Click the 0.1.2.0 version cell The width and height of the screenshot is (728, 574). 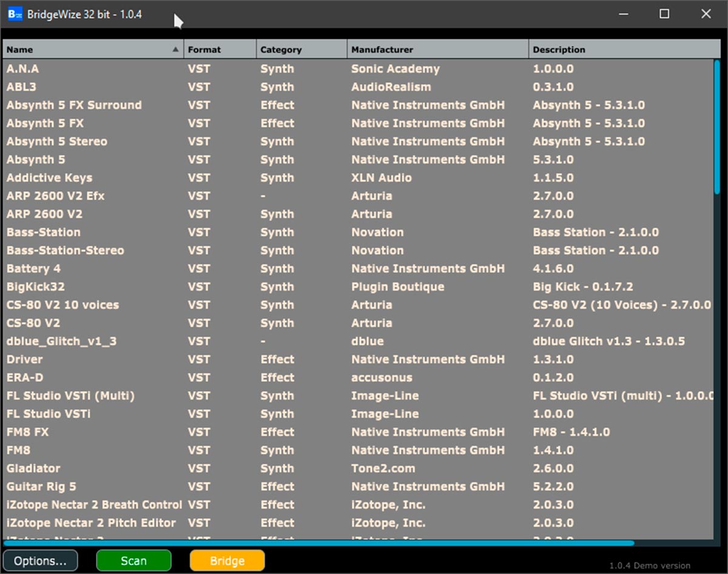[553, 378]
